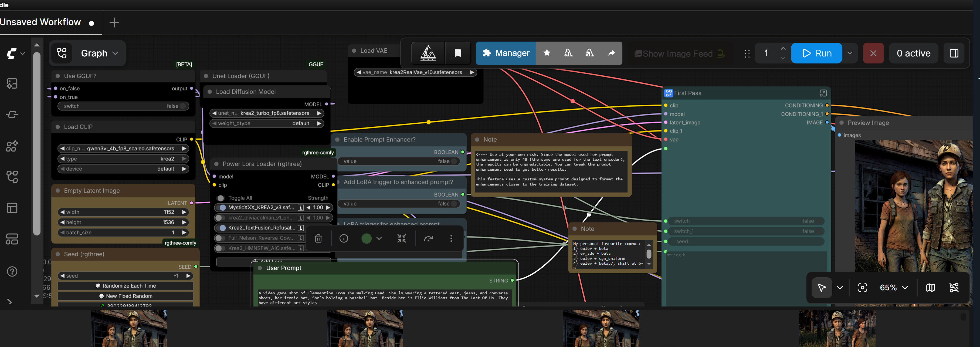Screen dimensions: 980x347
Task: Collapse the selected node via selection toolbar
Action: (x=402, y=238)
